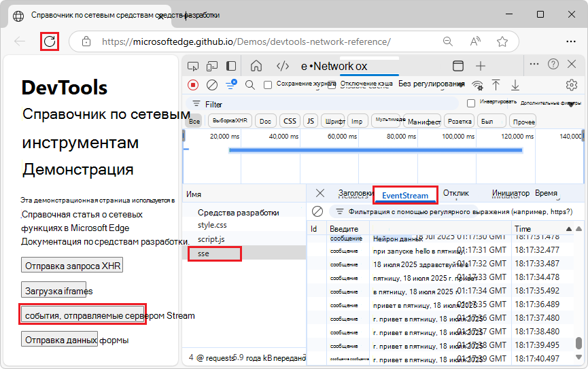Open Read aloud from address bar

[476, 41]
